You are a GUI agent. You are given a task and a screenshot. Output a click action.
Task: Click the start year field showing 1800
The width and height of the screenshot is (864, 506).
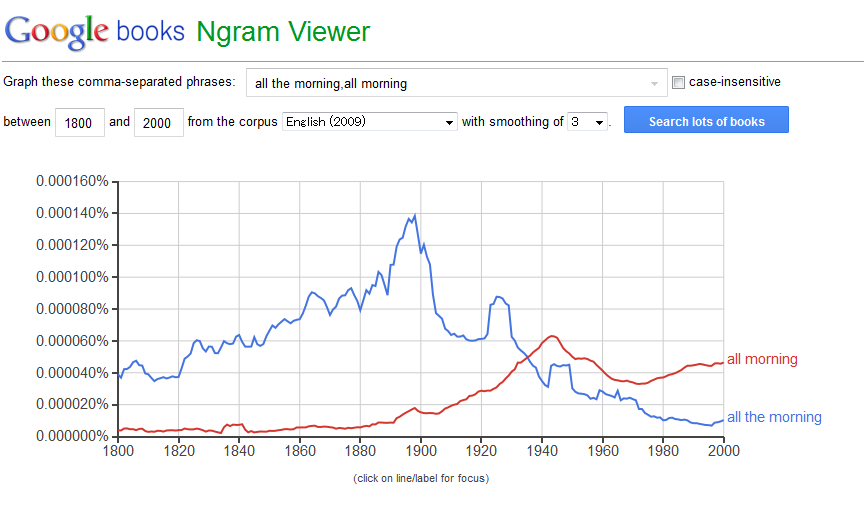(x=78, y=122)
